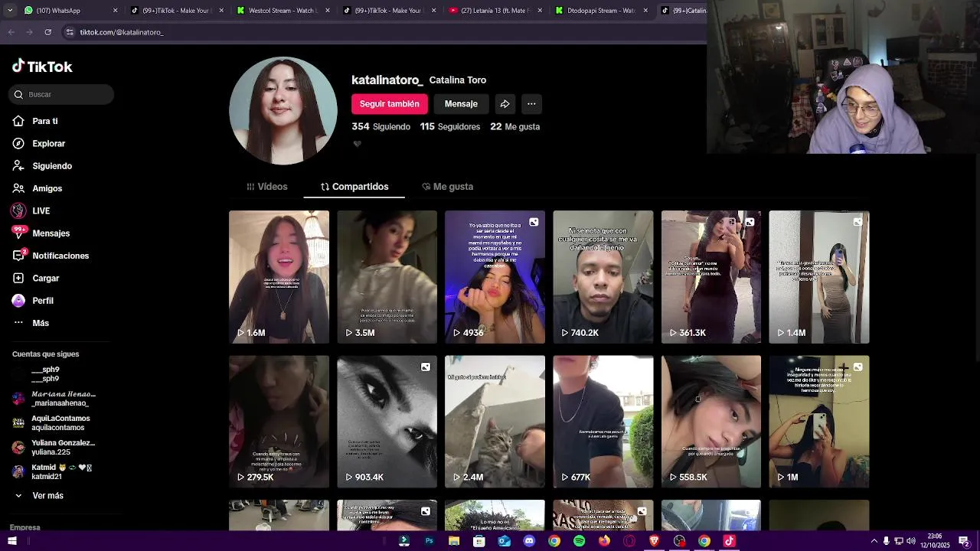Open the video with 1.6M views
The height and width of the screenshot is (551, 980).
279,277
